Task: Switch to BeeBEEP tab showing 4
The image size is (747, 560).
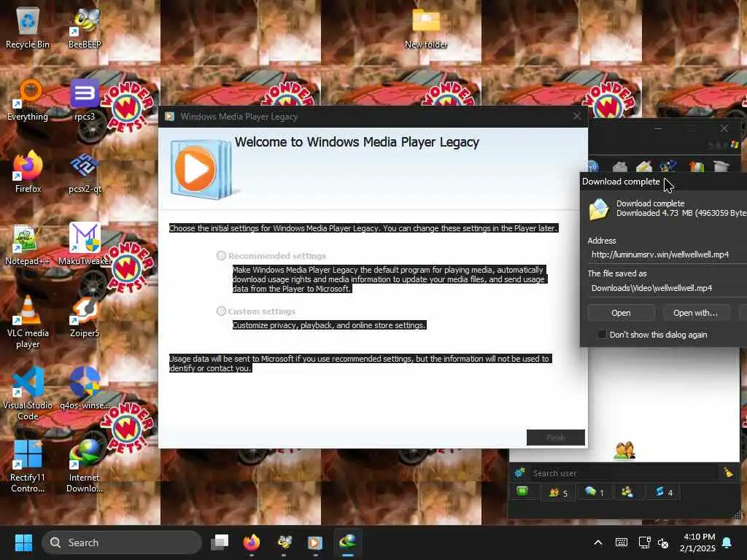Action: pos(663,492)
